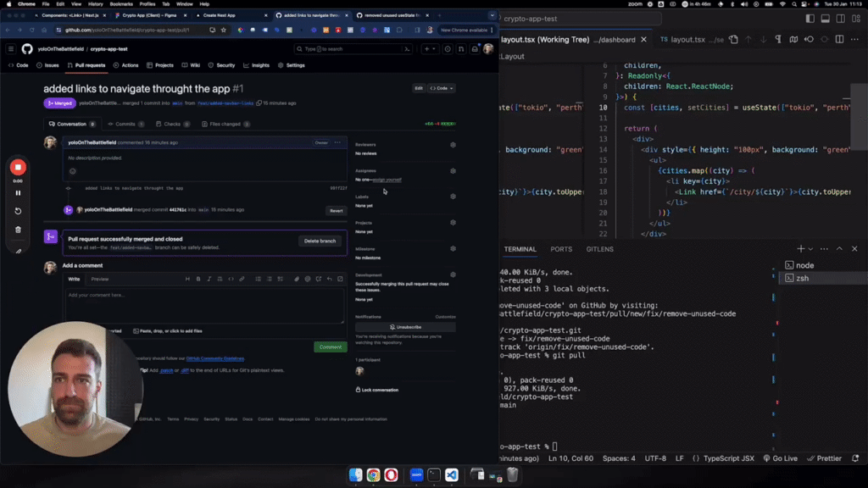The width and height of the screenshot is (868, 488).
Task: Select the Insert link icon above the comment box
Action: coord(242,279)
